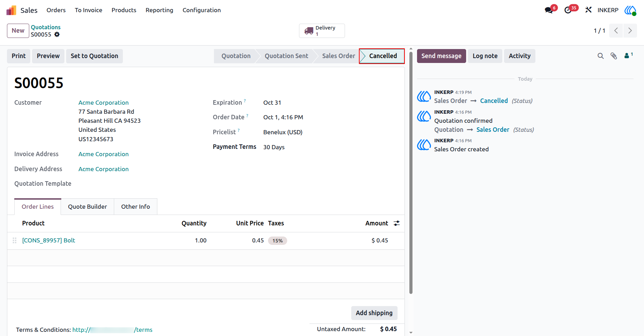Open the Sales app home icon
Viewport: 644px width, 336px height.
(11, 10)
